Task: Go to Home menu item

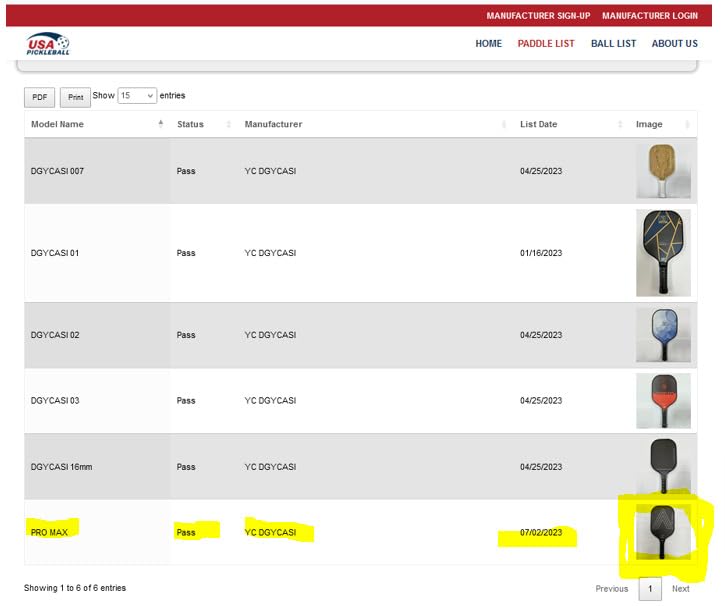Action: point(488,43)
